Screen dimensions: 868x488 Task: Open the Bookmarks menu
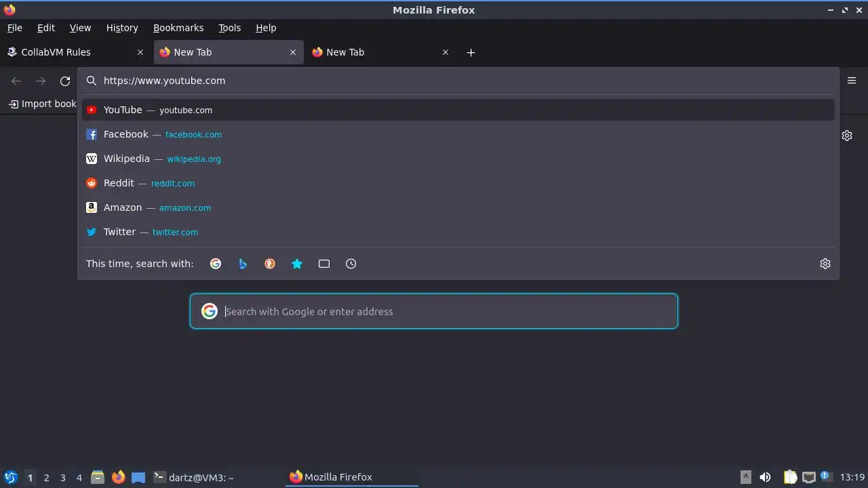[178, 28]
